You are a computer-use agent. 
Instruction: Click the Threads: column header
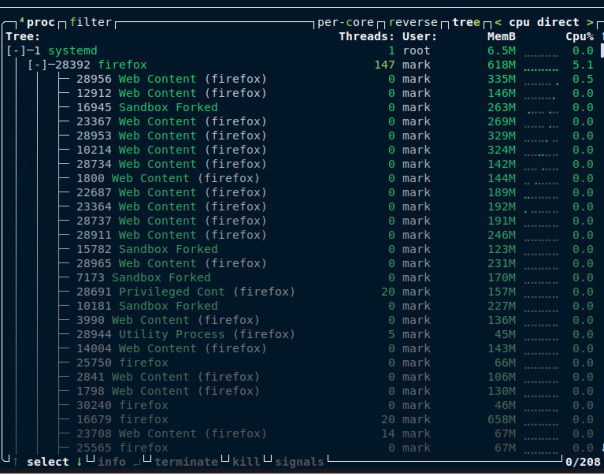[x=366, y=37]
